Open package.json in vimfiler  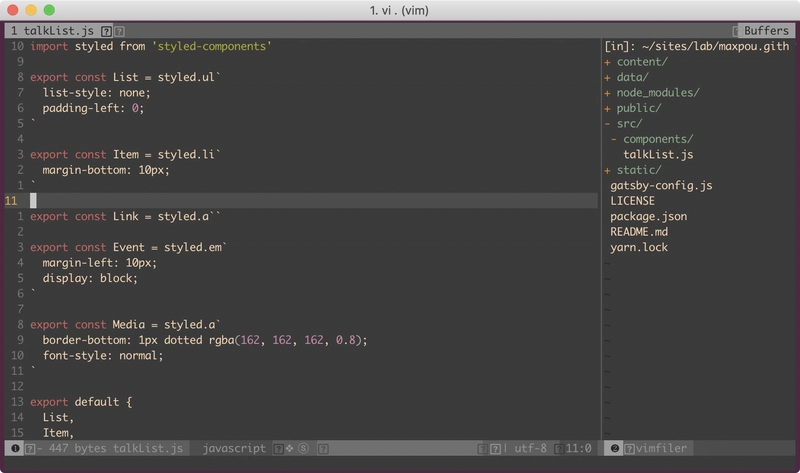click(648, 216)
